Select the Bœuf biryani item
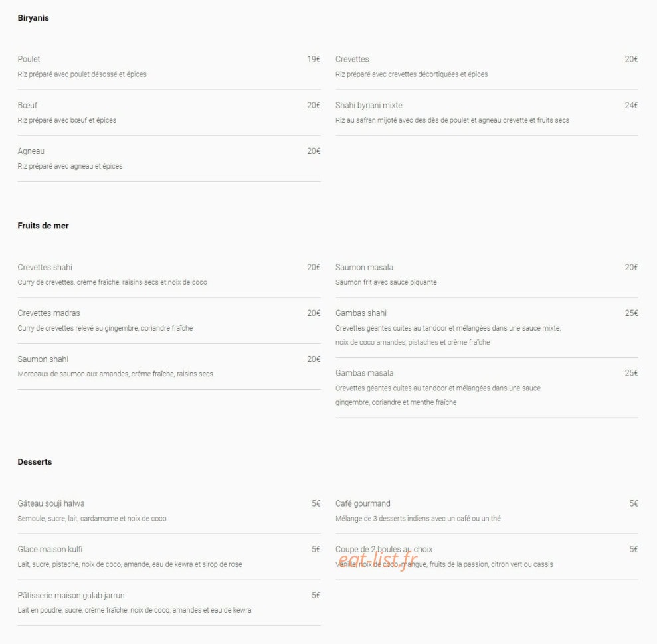Viewport: 657px width, 644px height. (169, 113)
